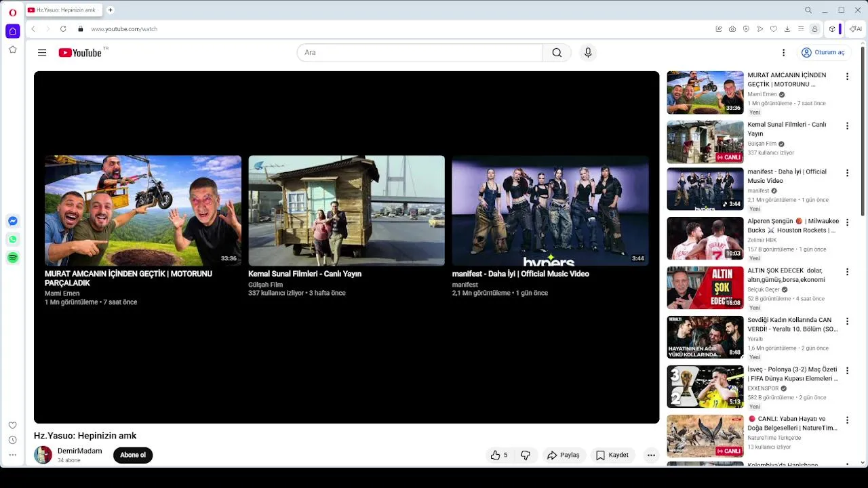
Task: Open options menu for İsveç - Polonya video
Action: 847,371
